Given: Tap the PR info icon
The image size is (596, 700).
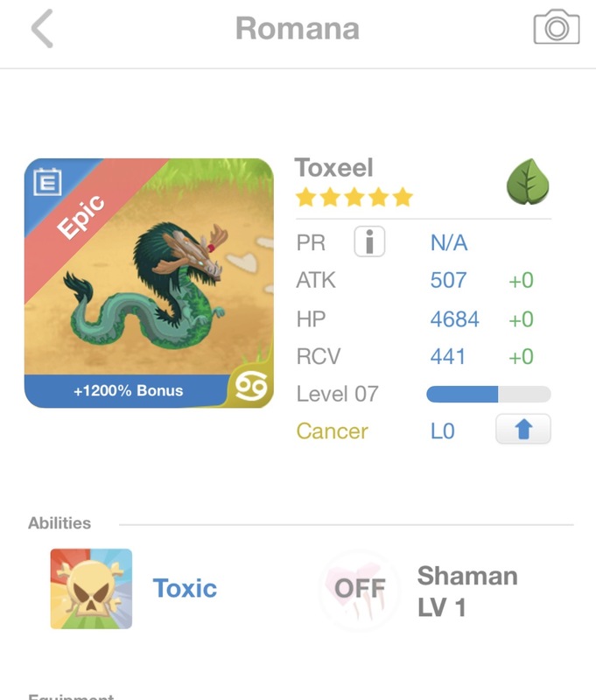Looking at the screenshot, I should tap(369, 241).
